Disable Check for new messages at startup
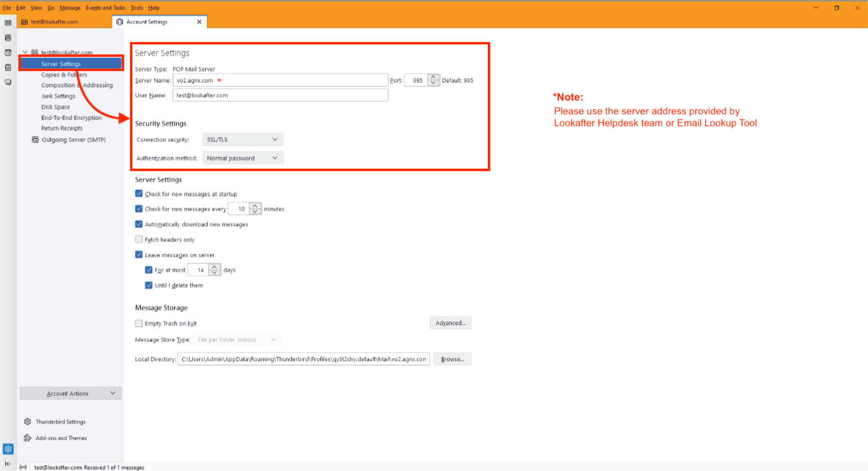The height and width of the screenshot is (471, 868). [139, 193]
